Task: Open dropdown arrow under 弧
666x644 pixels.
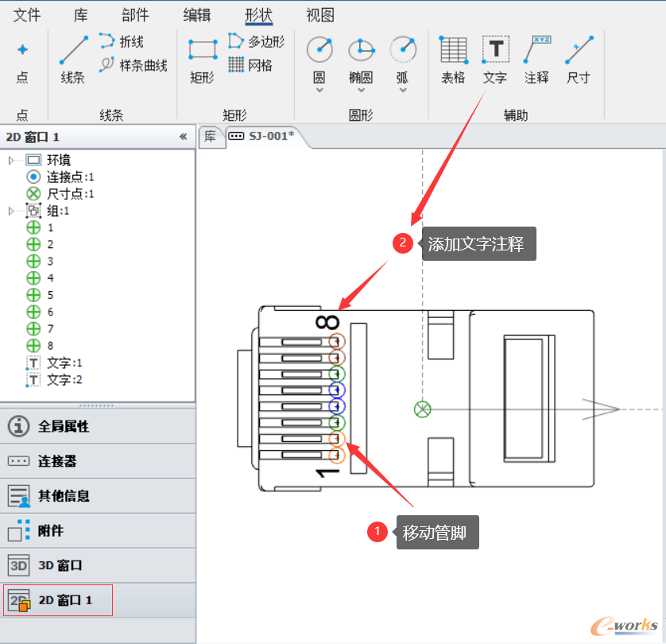Action: pyautogui.click(x=403, y=90)
